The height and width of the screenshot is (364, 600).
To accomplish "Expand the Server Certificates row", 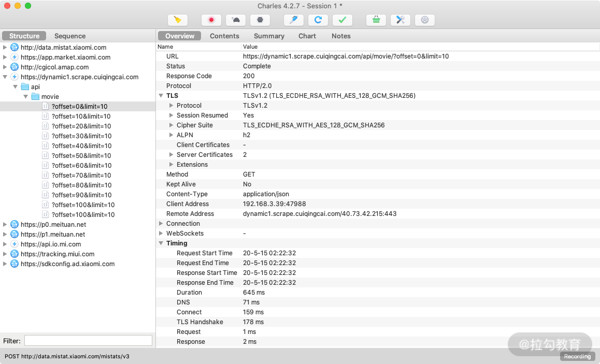I will tap(172, 155).
